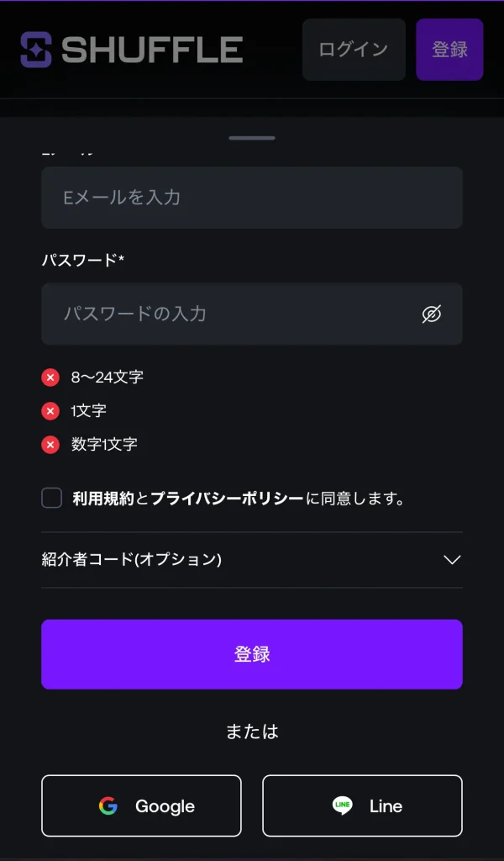The width and height of the screenshot is (504, 861).
Task: Open the プライバシーポリシー link
Action: tap(227, 499)
